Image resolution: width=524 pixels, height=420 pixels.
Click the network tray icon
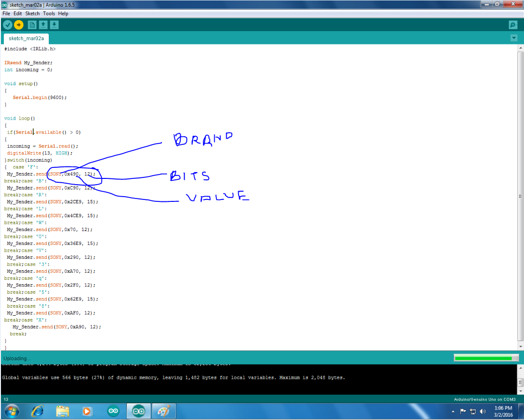tap(473, 411)
